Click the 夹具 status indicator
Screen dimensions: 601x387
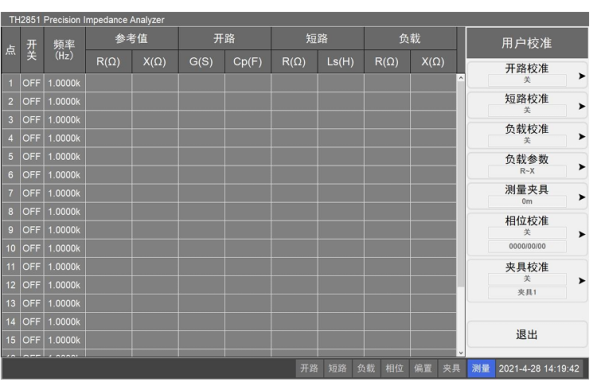pos(452,368)
